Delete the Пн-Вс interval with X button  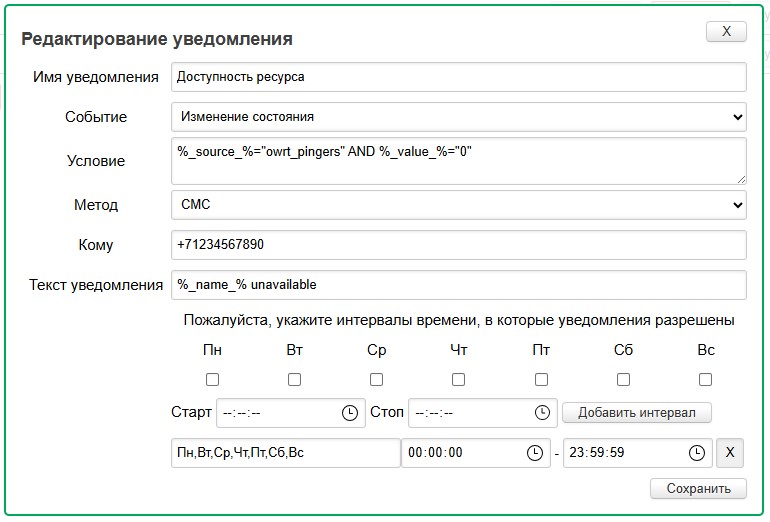tap(730, 453)
